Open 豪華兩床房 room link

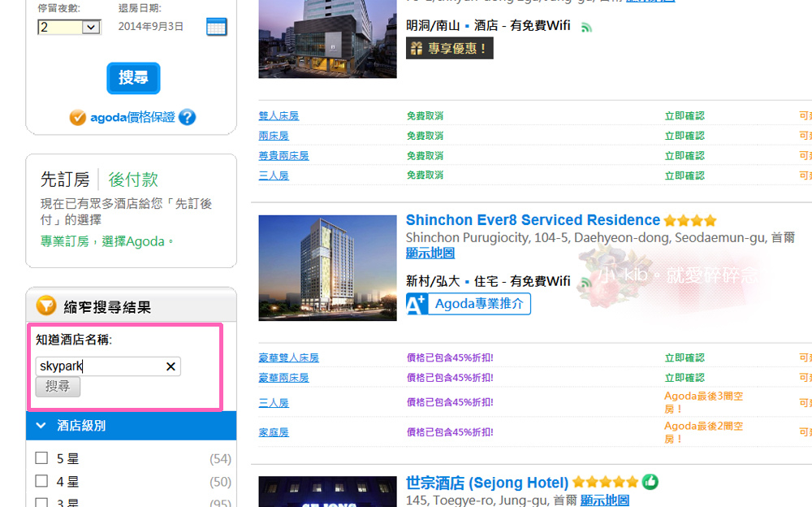pos(283,377)
